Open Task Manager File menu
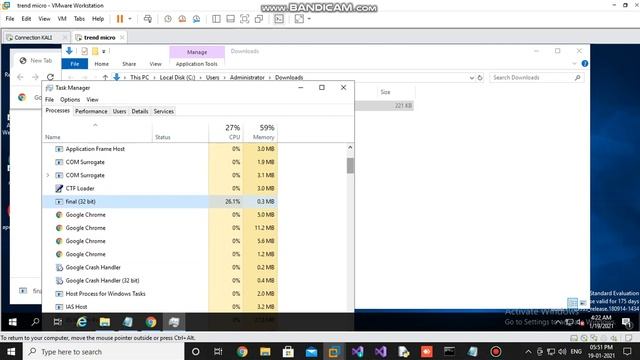This screenshot has width=640, height=360. pos(49,100)
